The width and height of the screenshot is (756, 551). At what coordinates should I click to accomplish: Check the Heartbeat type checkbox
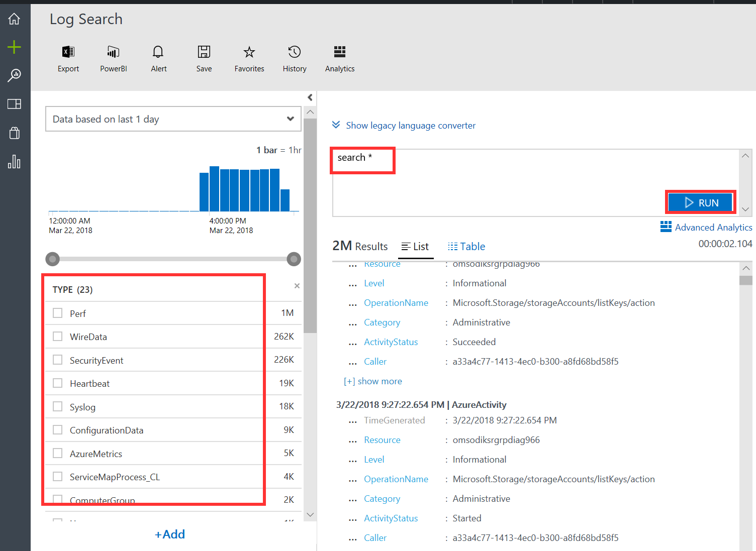click(58, 383)
